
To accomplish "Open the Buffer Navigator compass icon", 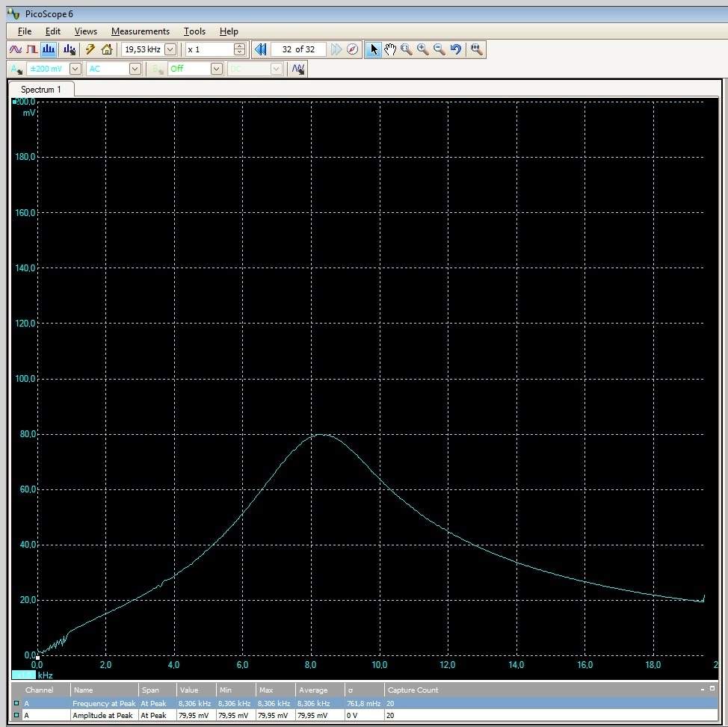I will tap(353, 49).
